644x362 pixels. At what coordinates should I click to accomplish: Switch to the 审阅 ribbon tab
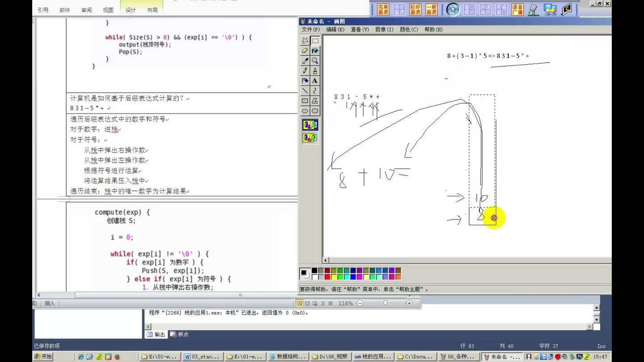point(86,10)
